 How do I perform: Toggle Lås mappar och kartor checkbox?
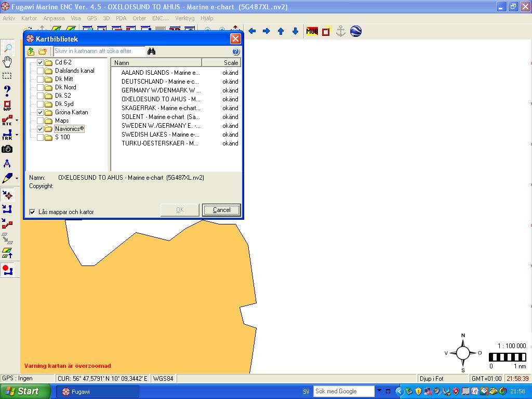(x=32, y=212)
